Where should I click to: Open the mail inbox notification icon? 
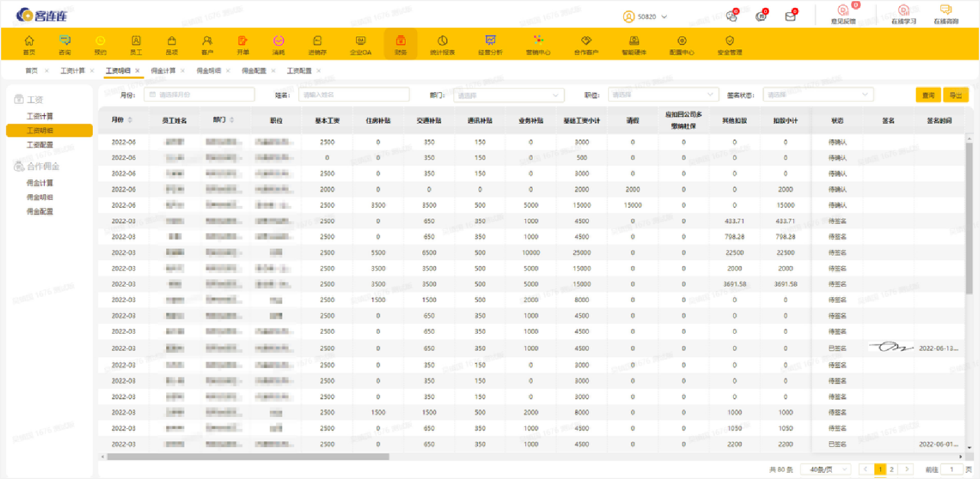(790, 16)
